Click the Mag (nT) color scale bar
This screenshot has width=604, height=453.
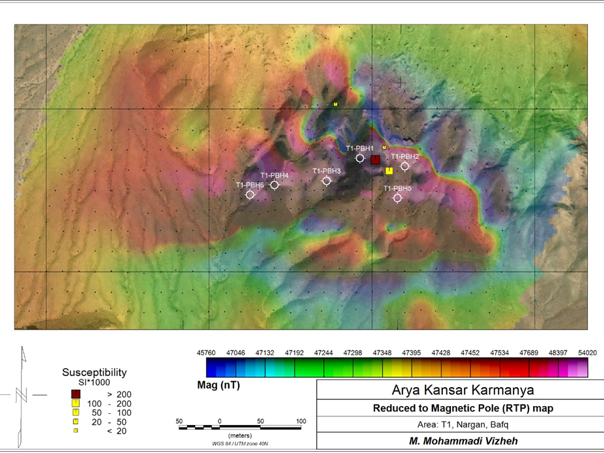coord(397,367)
